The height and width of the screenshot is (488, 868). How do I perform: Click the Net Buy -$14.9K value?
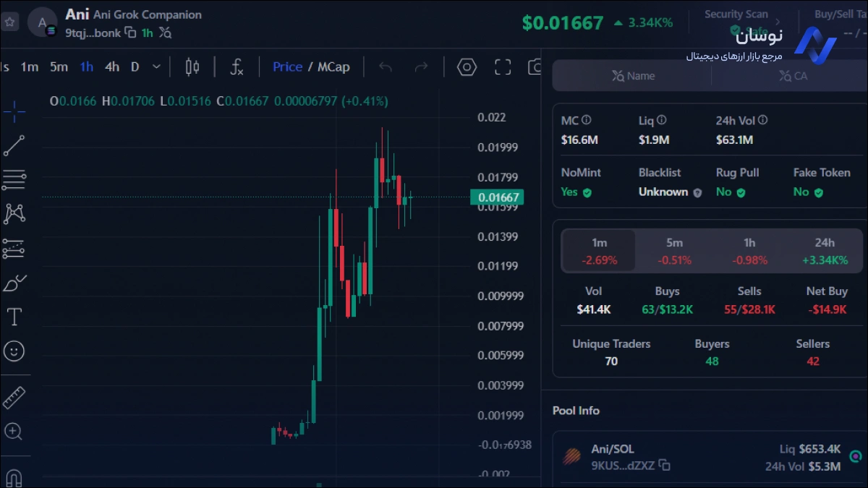click(x=827, y=309)
